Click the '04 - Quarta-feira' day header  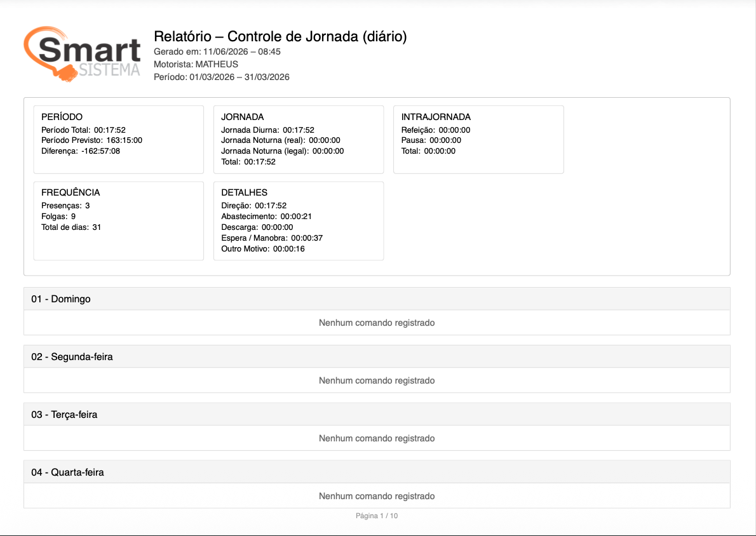377,472
